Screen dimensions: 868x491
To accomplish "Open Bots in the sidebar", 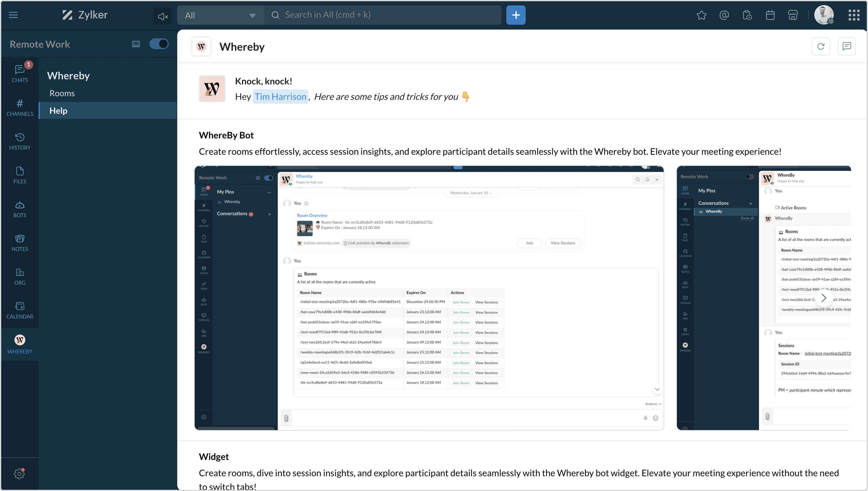I will pos(20,209).
